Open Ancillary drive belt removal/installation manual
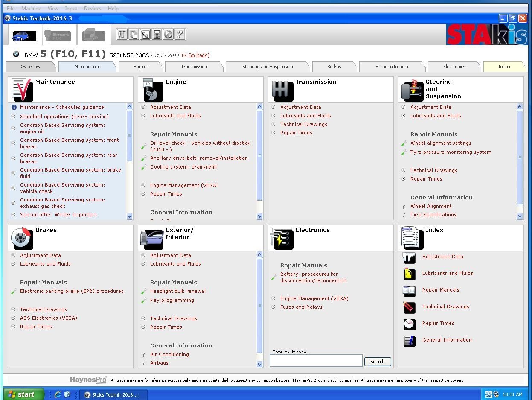Screen dimensions: 532x400 [x=199, y=158]
